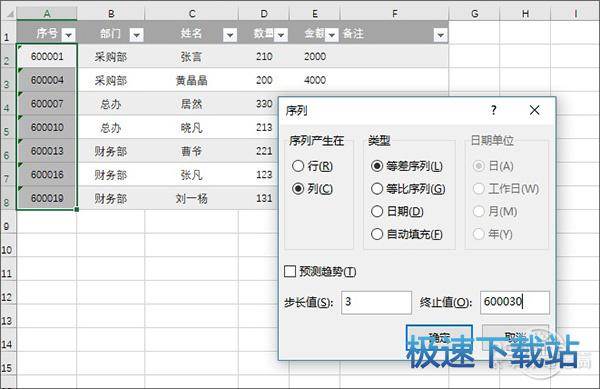Tick the 预测趋势(T) checkbox
This screenshot has width=600, height=389.
(290, 272)
